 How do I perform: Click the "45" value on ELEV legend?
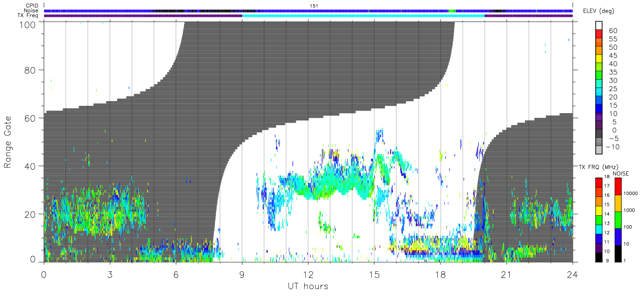pos(613,56)
